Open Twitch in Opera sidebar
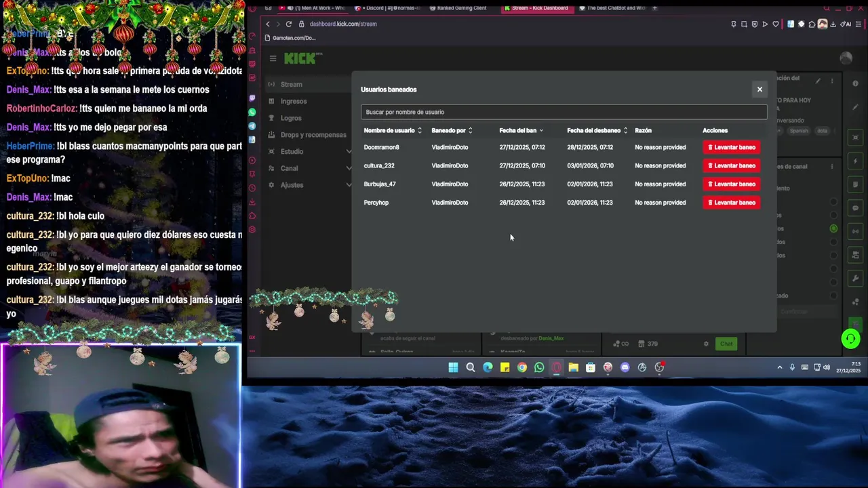The width and height of the screenshot is (868, 488). [252, 98]
